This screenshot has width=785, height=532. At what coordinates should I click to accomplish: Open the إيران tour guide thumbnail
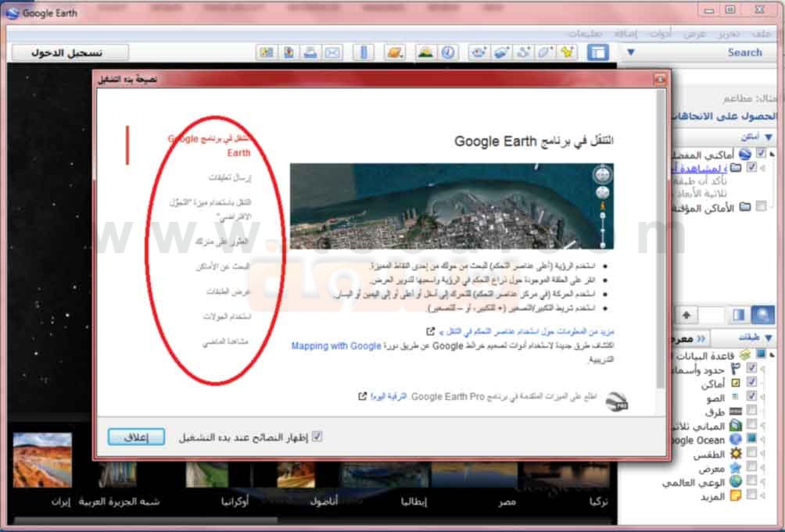coord(42,460)
